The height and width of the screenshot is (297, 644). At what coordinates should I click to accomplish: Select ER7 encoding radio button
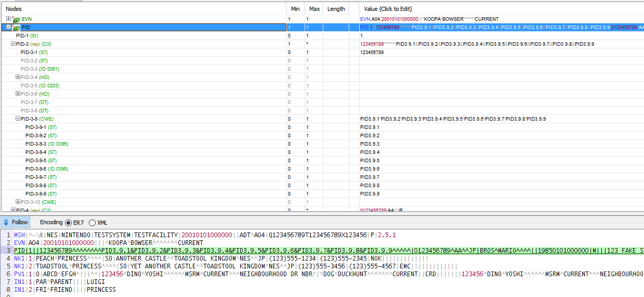(68, 223)
